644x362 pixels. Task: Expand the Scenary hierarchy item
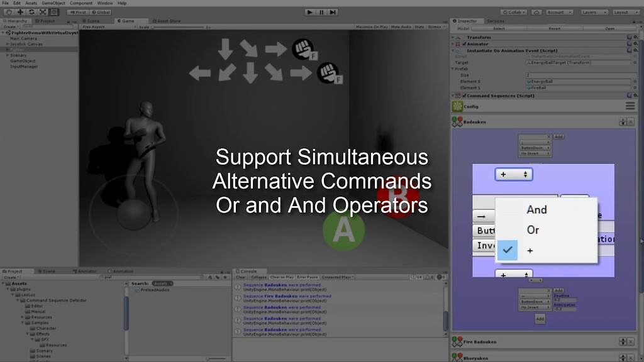click(7, 55)
